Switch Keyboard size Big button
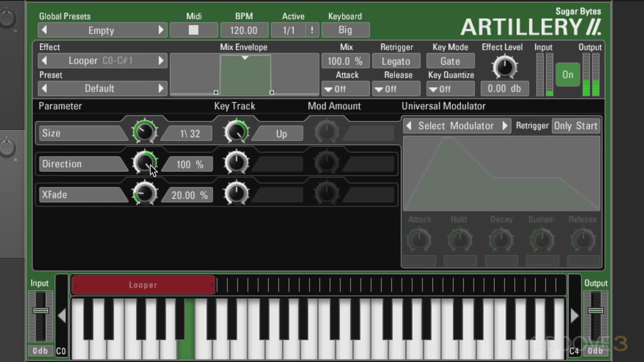The height and width of the screenshot is (362, 644). (345, 30)
